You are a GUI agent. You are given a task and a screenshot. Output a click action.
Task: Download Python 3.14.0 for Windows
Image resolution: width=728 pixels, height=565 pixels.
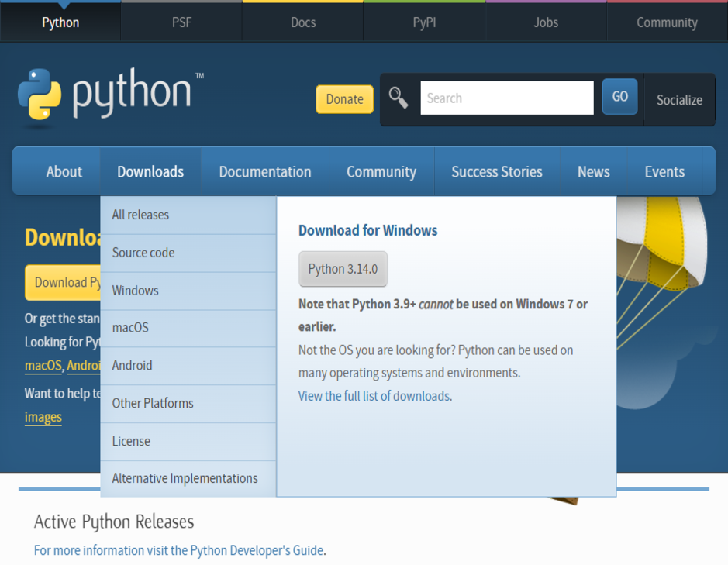point(343,269)
